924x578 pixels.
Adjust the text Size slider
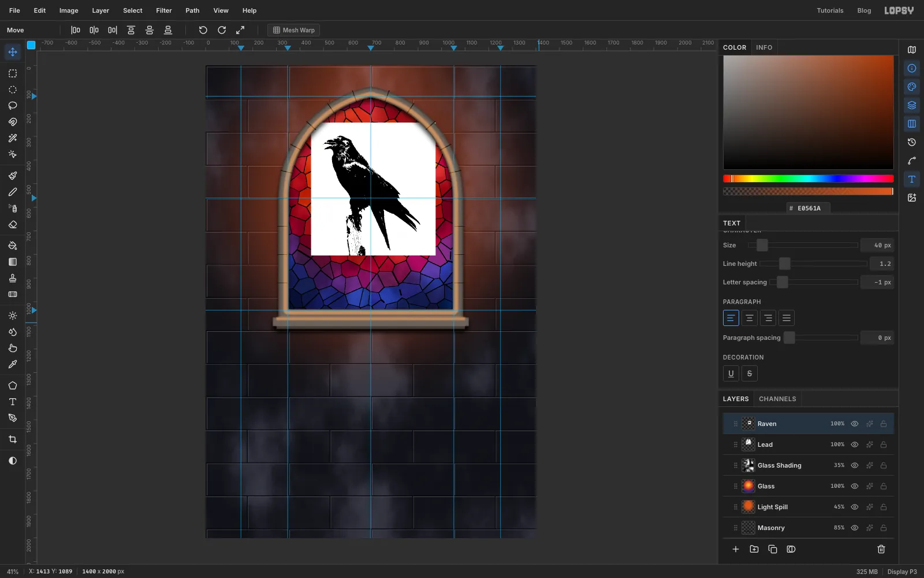pyautogui.click(x=803, y=245)
